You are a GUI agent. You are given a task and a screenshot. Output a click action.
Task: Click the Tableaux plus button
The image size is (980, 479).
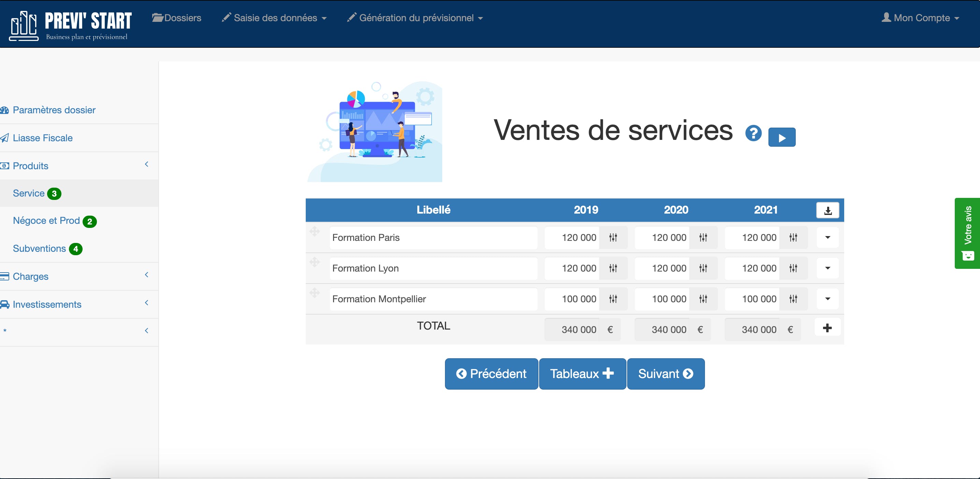[582, 374]
